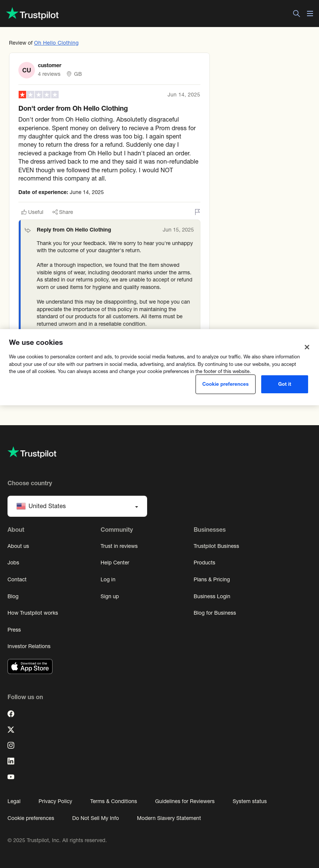This screenshot has width=319, height=868.
Task: Click 'Reply from Oh Hello Clothing' heading
Action: coord(74,230)
